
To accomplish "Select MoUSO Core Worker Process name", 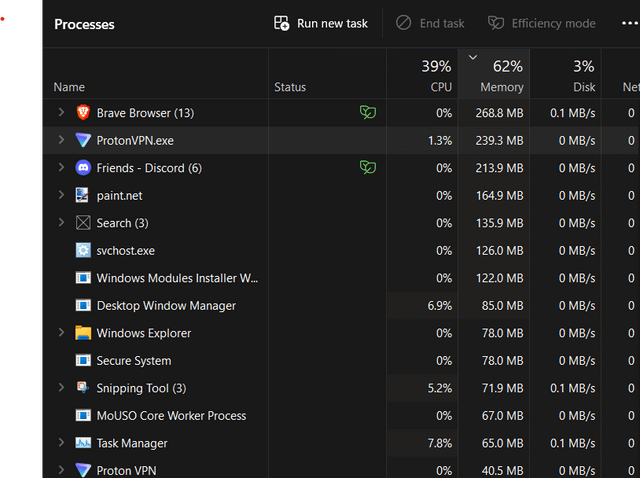I will (x=171, y=416).
